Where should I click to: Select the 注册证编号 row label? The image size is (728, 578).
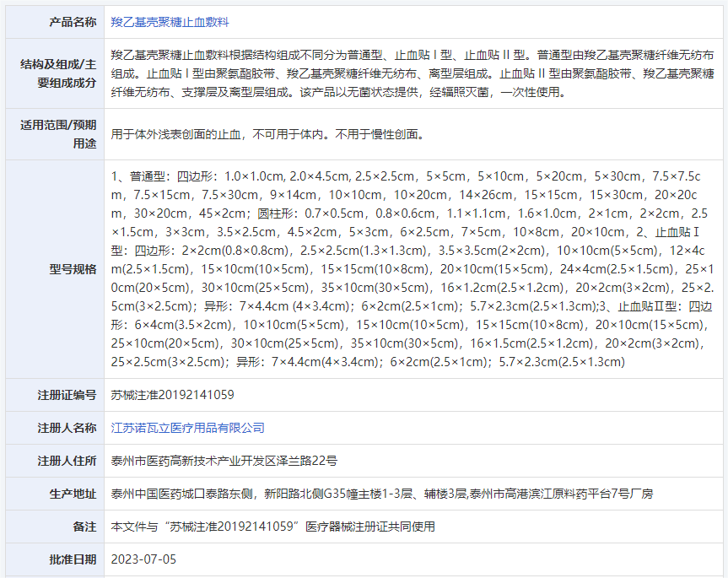(x=67, y=395)
